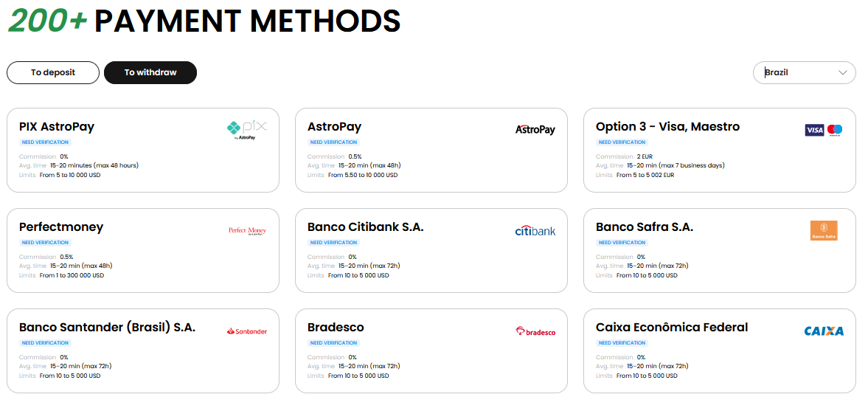
Task: Click the Perfect Money logo
Action: coord(247,230)
